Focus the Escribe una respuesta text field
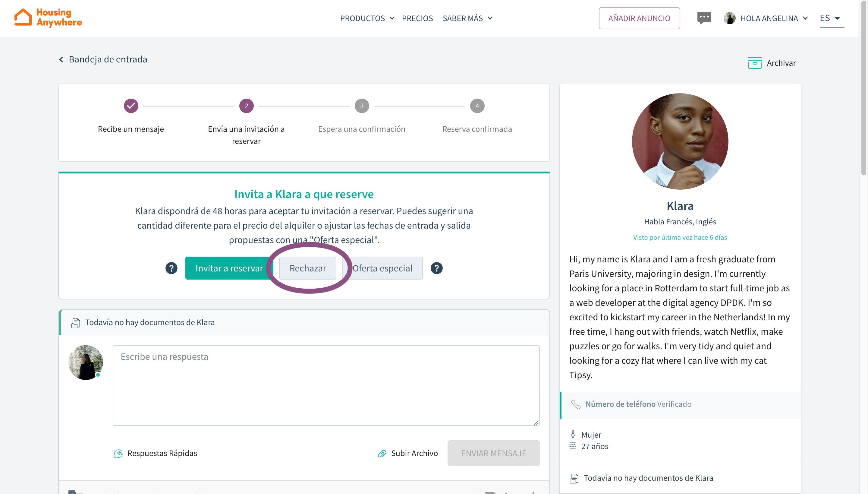 coord(325,385)
